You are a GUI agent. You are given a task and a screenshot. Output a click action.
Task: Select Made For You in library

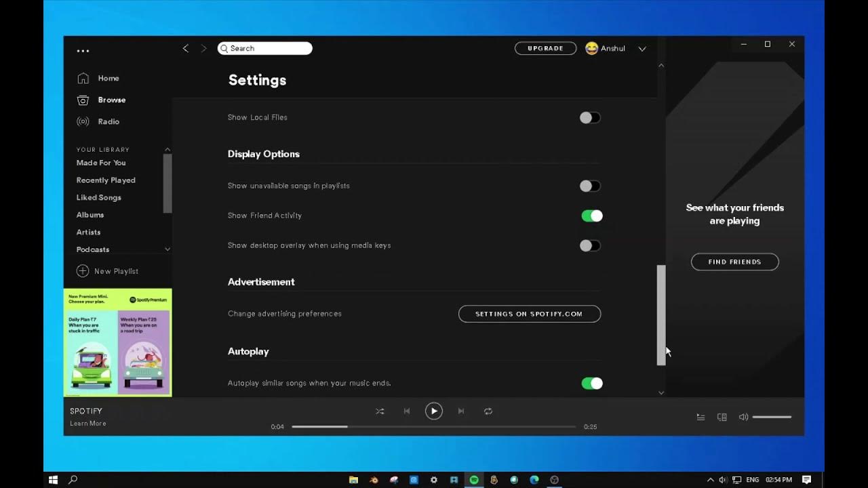(101, 163)
